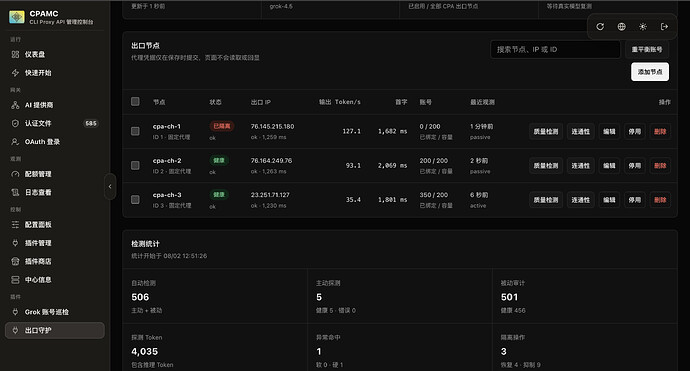This screenshot has width=690, height=371.
Task: Click 编辑 for cpa-ch-1
Action: coord(609,132)
